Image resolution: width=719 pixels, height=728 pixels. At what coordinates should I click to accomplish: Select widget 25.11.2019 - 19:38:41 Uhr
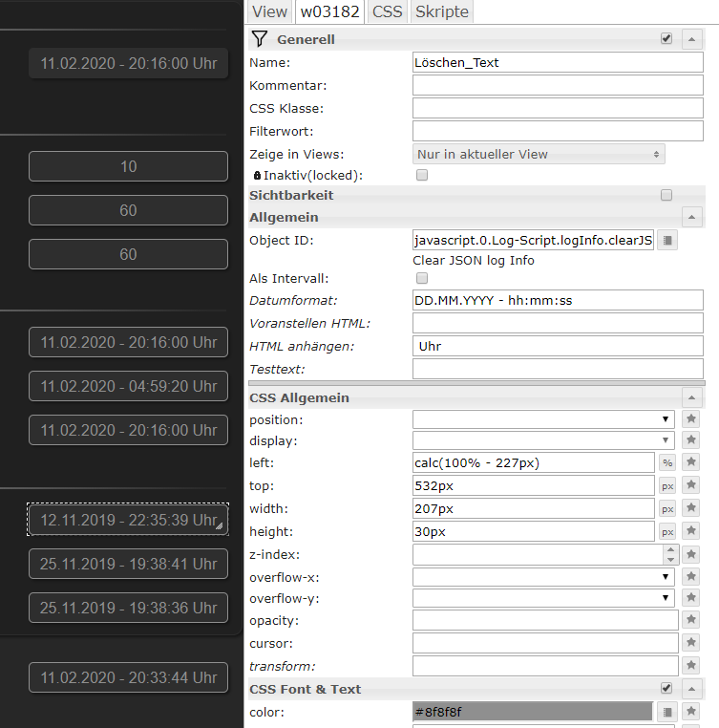(x=128, y=564)
